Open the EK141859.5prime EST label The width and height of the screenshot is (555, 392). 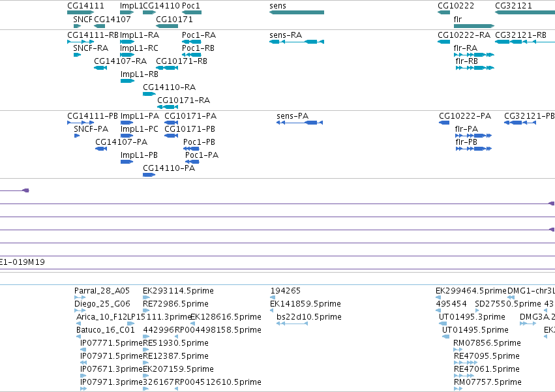point(305,304)
